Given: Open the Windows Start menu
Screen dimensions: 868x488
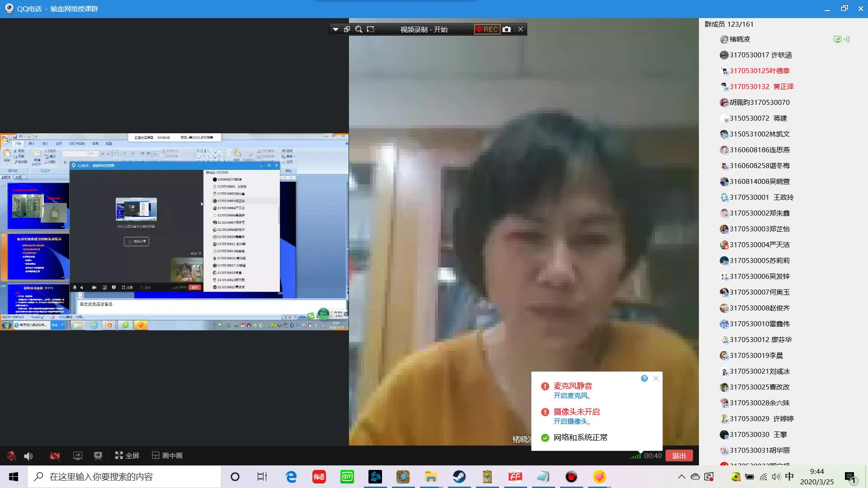Looking at the screenshot, I should tap(14, 477).
